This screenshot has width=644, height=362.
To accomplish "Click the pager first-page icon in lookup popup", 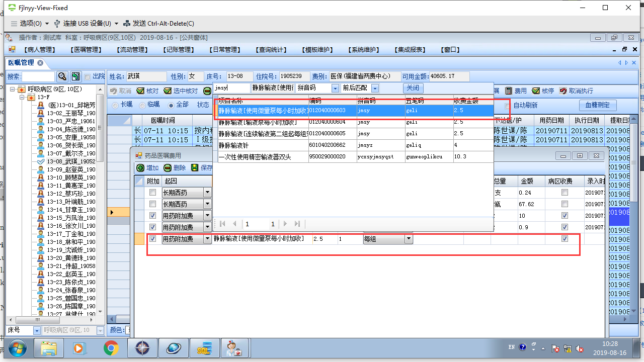I will 222,224.
